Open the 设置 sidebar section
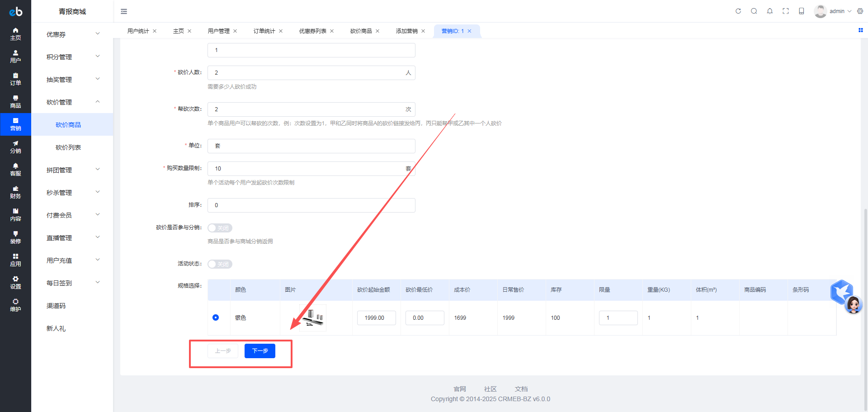 pos(15,283)
